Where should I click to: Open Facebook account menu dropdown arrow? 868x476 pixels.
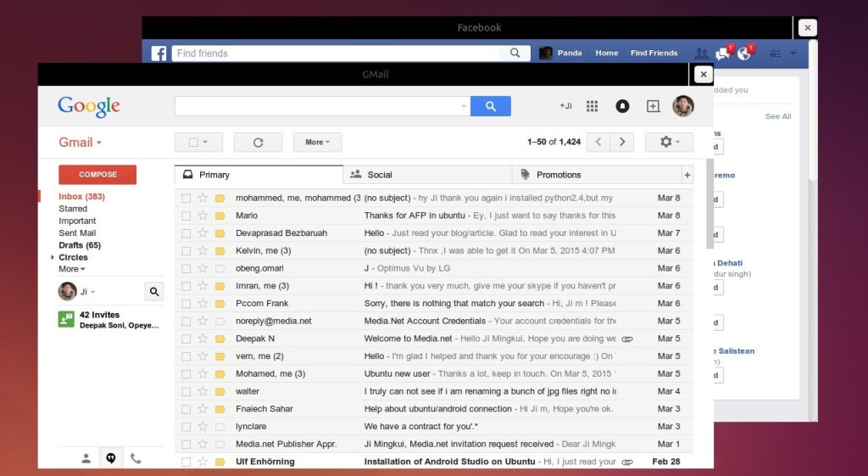pyautogui.click(x=793, y=53)
